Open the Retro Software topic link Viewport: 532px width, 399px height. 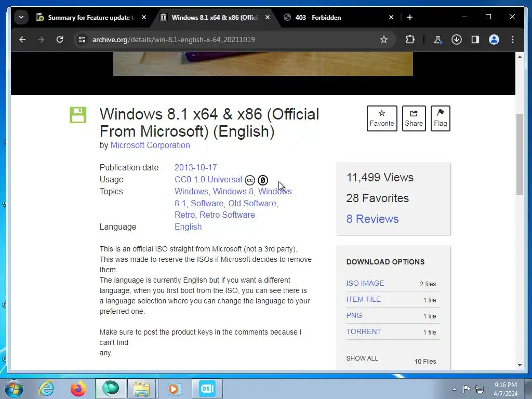(227, 215)
